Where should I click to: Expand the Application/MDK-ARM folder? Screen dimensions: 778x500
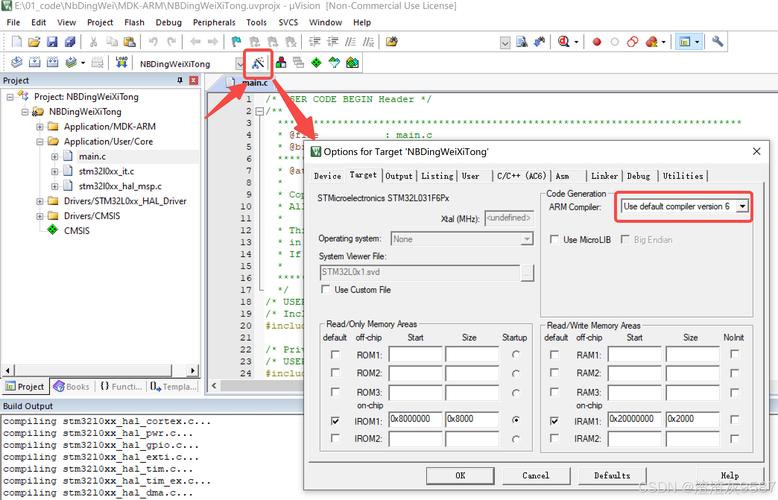40,126
